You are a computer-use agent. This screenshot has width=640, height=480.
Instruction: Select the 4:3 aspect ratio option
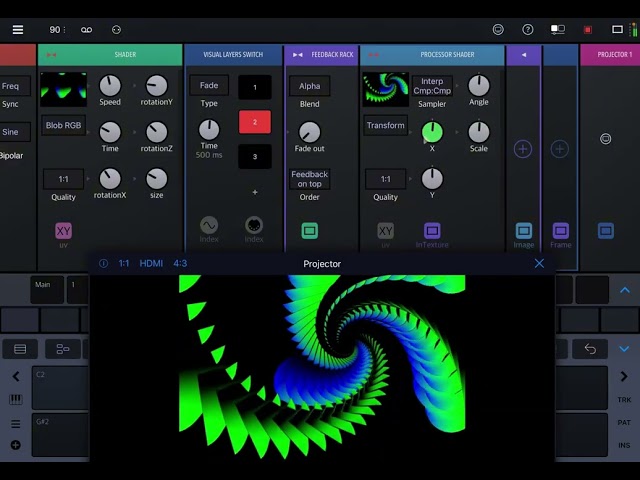[x=180, y=264]
